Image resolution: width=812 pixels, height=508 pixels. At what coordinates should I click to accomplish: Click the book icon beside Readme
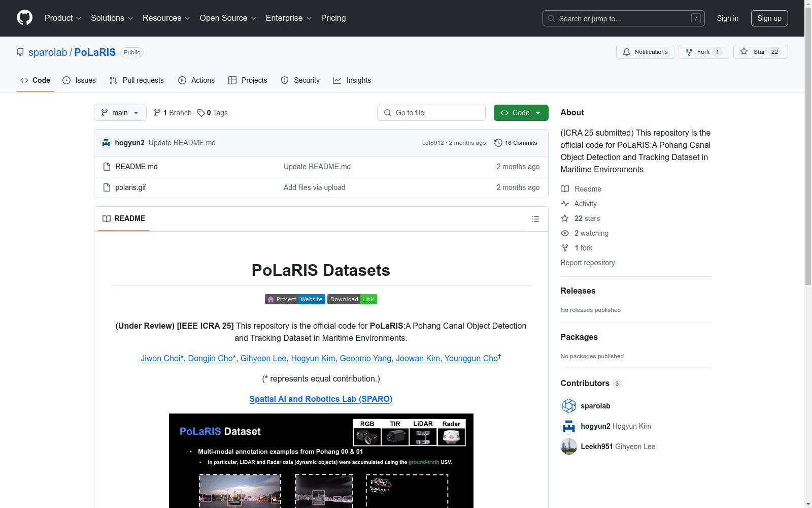click(x=565, y=189)
